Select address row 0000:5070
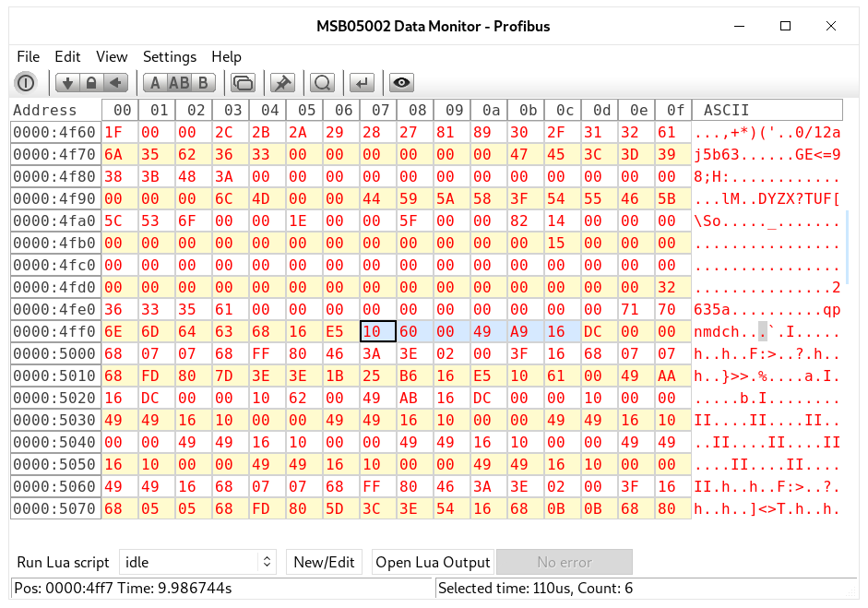 coord(54,509)
